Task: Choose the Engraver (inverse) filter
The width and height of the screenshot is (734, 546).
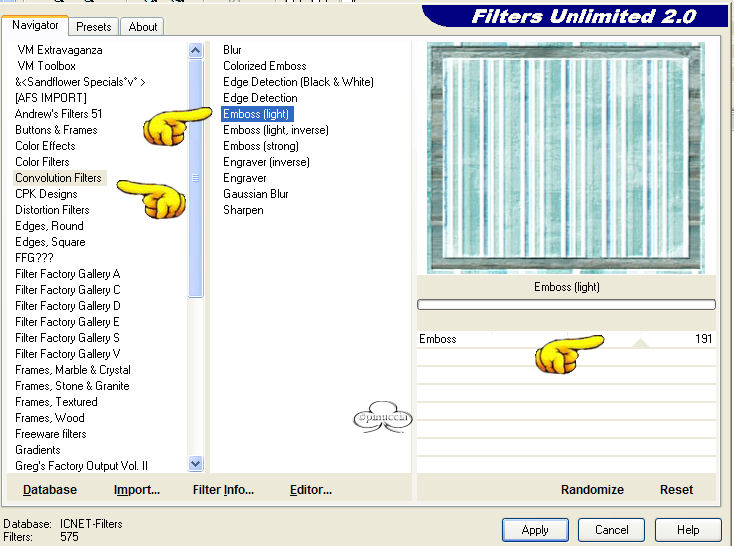Action: click(266, 162)
